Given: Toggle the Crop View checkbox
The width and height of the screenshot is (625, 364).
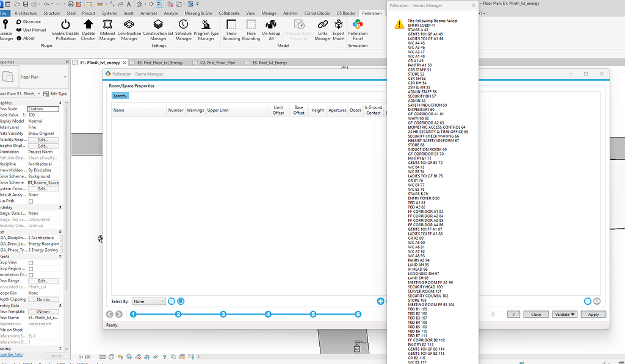Looking at the screenshot, I should point(31,263).
